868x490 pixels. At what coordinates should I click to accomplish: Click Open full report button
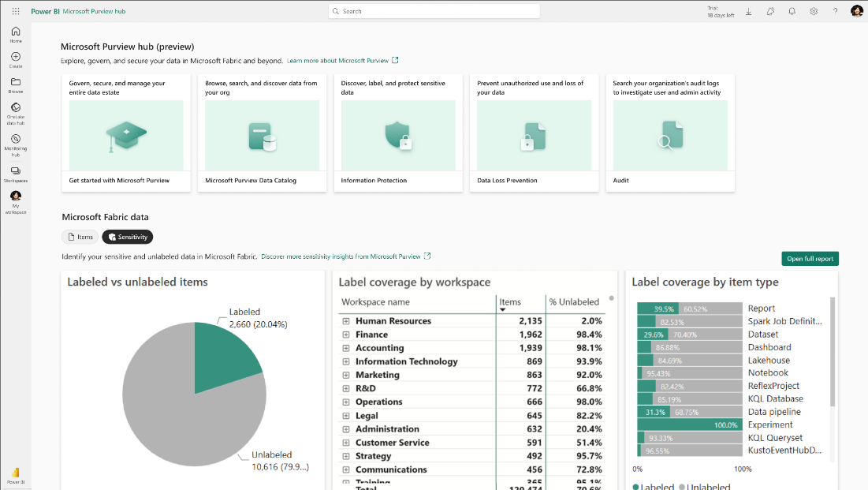810,259
